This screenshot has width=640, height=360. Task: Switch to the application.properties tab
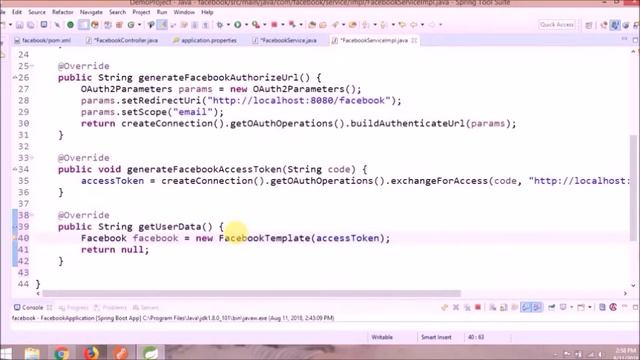pyautogui.click(x=204, y=40)
